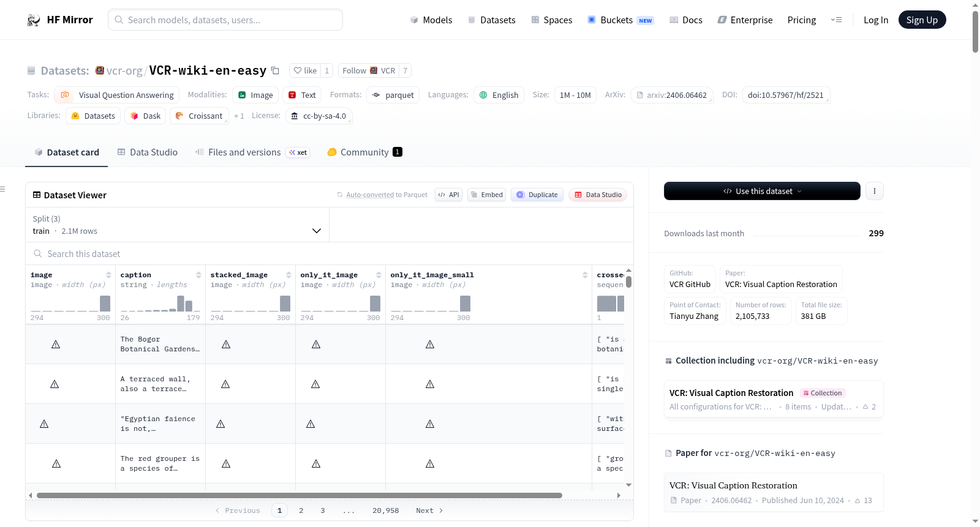Click the warning icon in the Bogor Botanical image cell
Screen dimensions: 980x527
(x=56, y=345)
